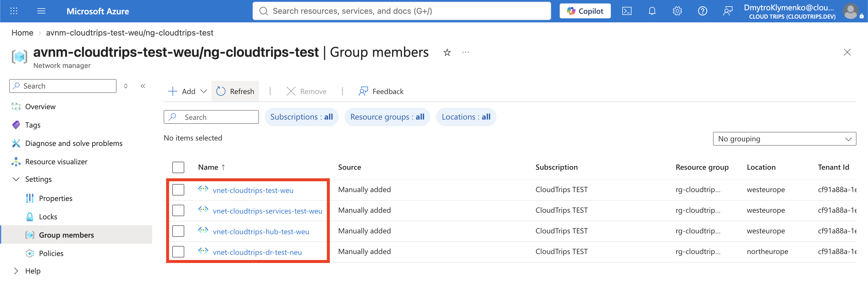Image resolution: width=868 pixels, height=293 pixels.
Task: Open the Add dropdown
Action: point(187,91)
